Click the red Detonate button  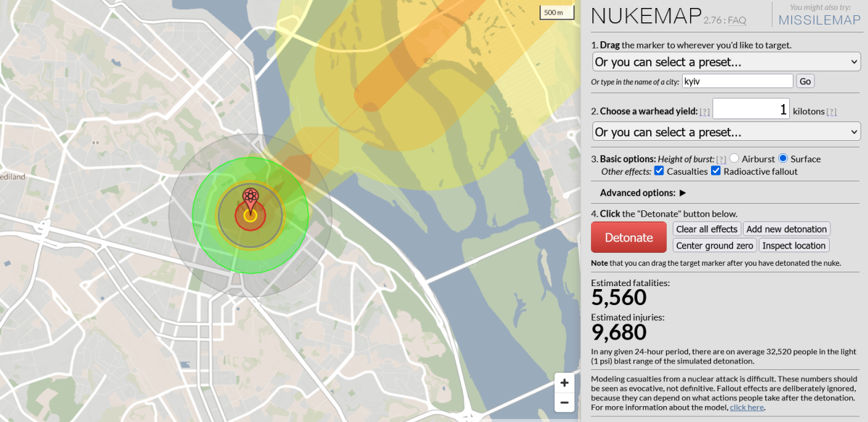pyautogui.click(x=629, y=237)
